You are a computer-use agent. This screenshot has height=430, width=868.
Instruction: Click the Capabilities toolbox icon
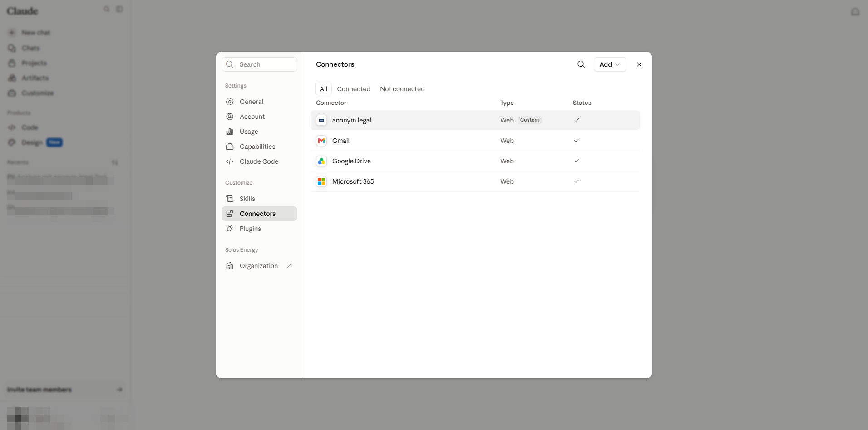230,147
